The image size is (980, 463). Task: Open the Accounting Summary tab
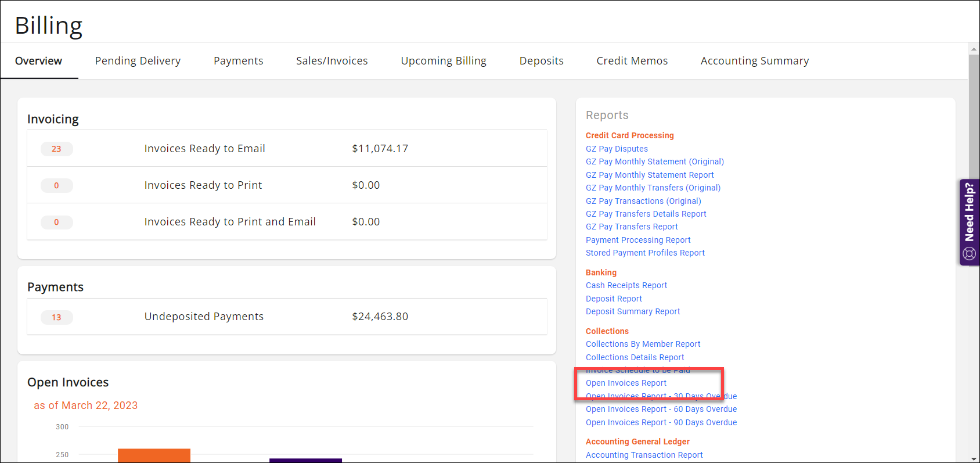(754, 61)
